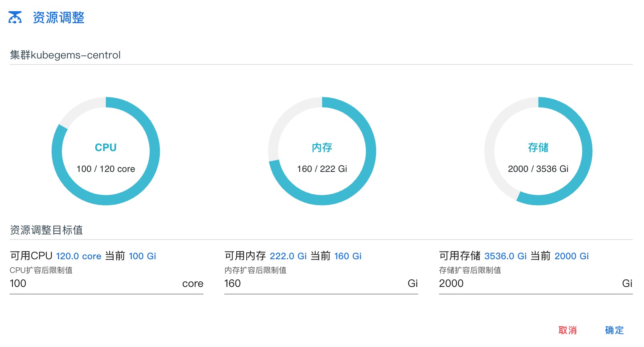This screenshot has width=644, height=347.
Task: Click the 存储 storage donut chart
Action: click(x=538, y=151)
